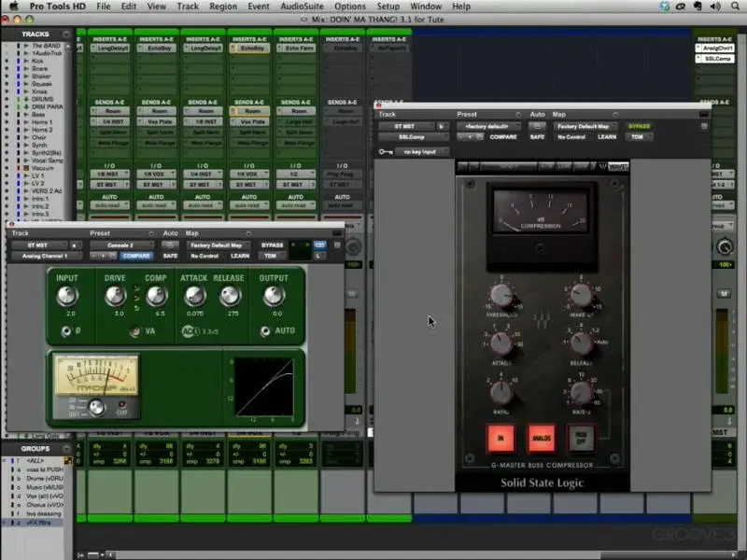This screenshot has width=747, height=560.
Task: Click the Vacuum instrument track icon in Tracks list
Action: point(27,168)
